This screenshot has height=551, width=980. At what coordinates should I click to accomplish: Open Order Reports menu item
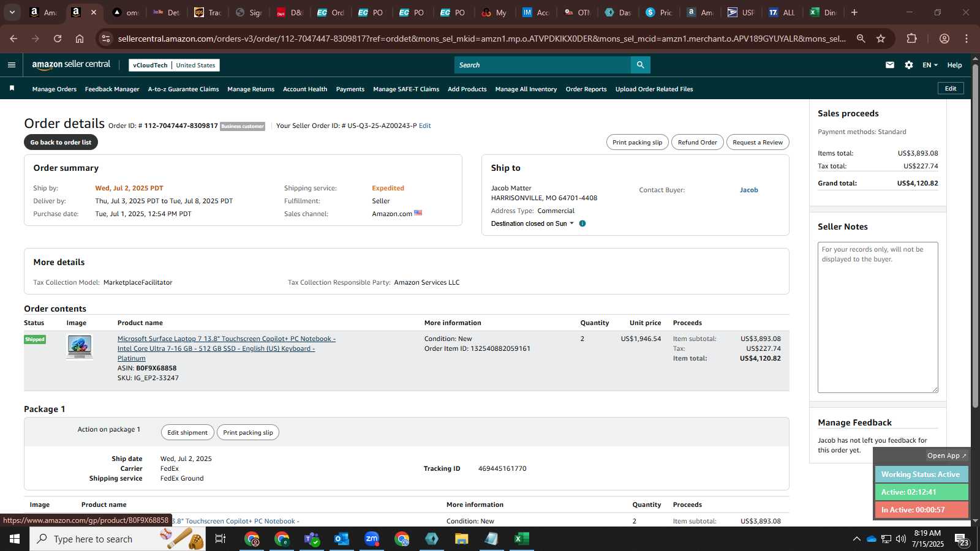586,89
